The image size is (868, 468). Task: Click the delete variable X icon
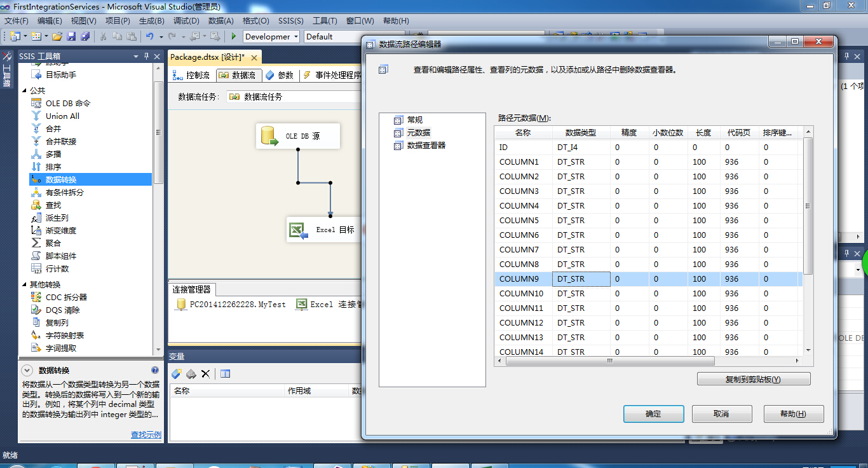[205, 373]
